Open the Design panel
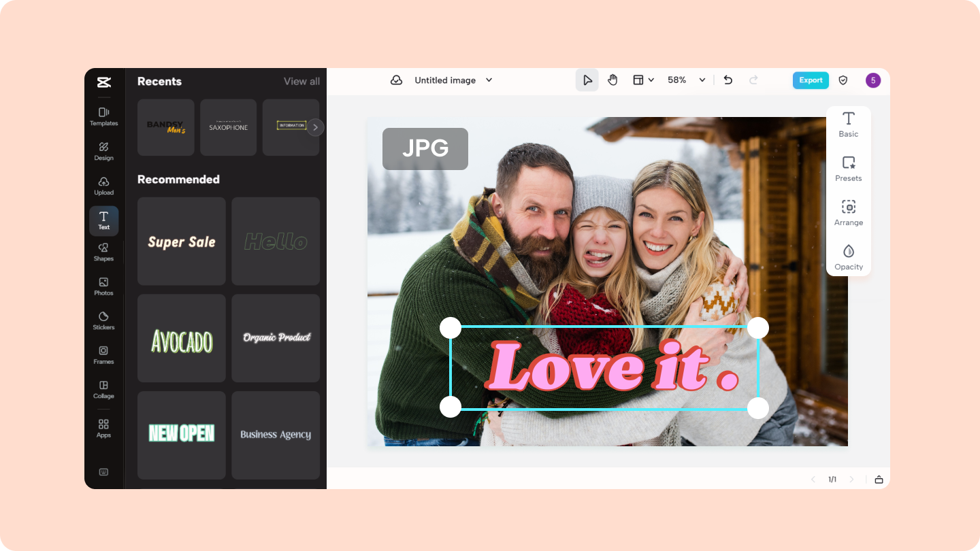The width and height of the screenshot is (980, 551). pyautogui.click(x=103, y=151)
